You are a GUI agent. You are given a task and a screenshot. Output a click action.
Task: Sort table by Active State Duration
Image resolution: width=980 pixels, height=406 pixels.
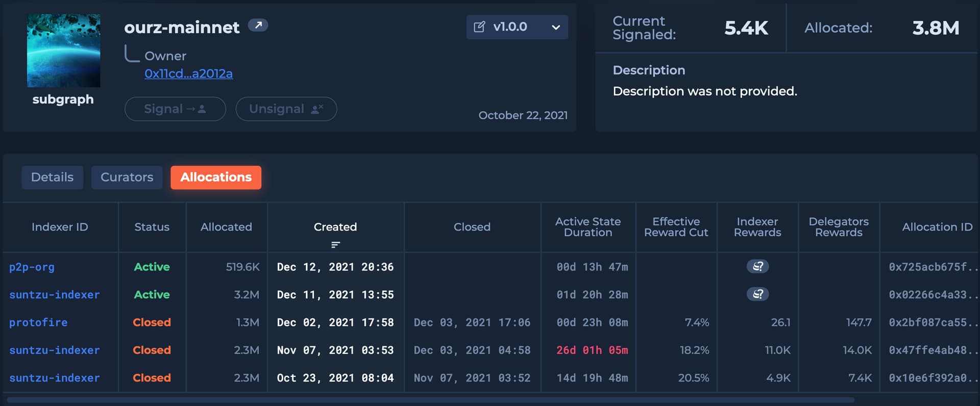point(588,227)
